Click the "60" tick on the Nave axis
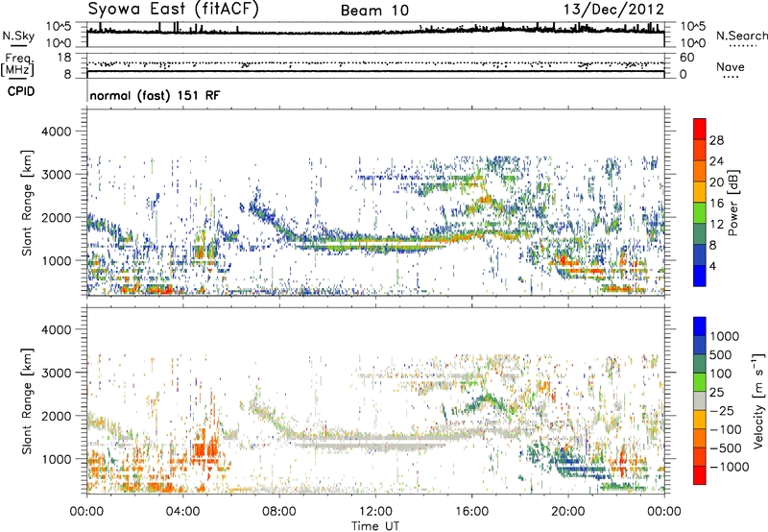The height and width of the screenshot is (532, 768). [687, 58]
